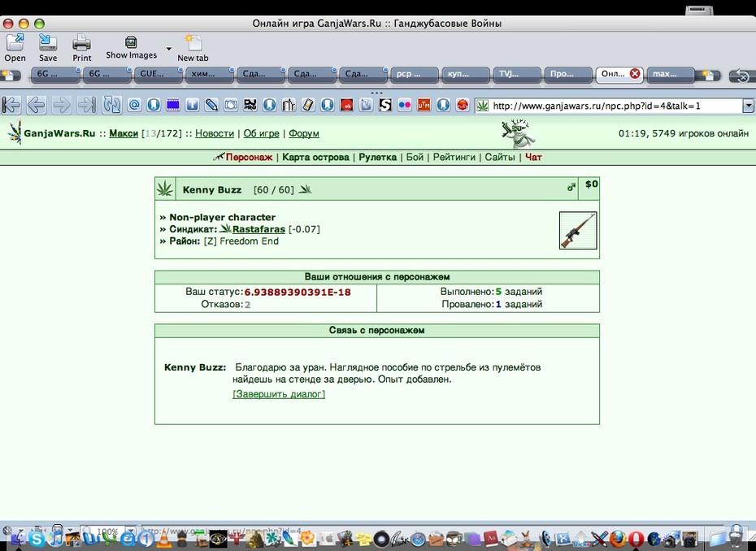The width and height of the screenshot is (756, 551).
Task: Switch to the GUE... tab
Action: 157,74
